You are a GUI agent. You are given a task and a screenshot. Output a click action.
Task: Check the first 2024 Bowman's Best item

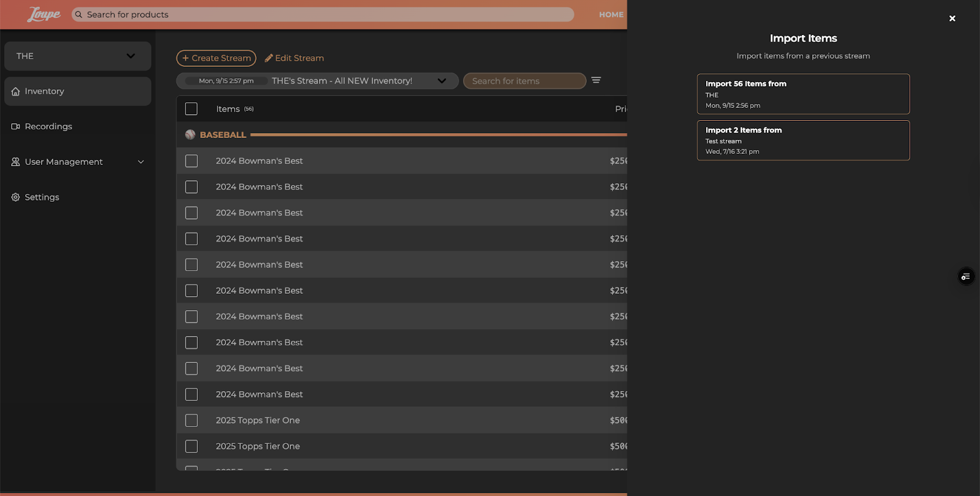coord(191,161)
